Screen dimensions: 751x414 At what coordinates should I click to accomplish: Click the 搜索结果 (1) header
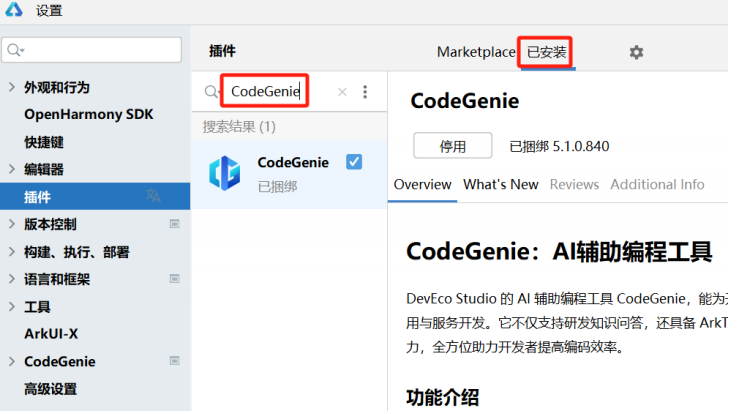[239, 126]
